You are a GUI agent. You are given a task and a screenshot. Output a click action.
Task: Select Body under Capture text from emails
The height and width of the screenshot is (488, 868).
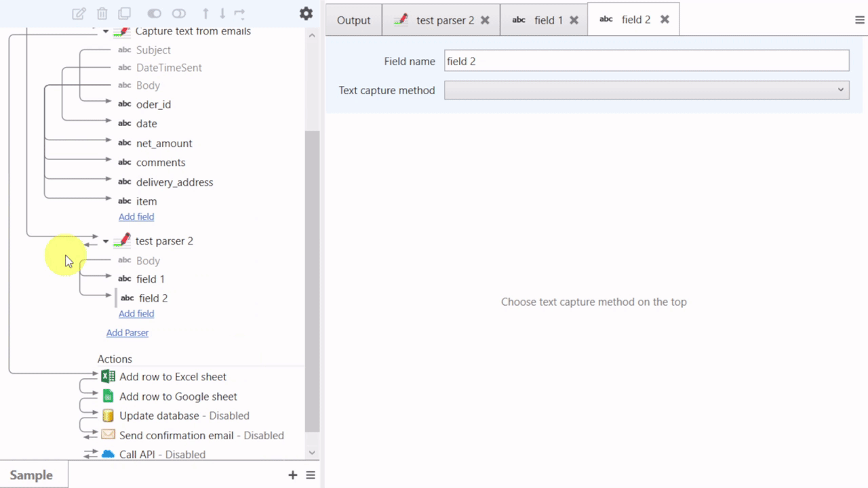pyautogui.click(x=148, y=85)
